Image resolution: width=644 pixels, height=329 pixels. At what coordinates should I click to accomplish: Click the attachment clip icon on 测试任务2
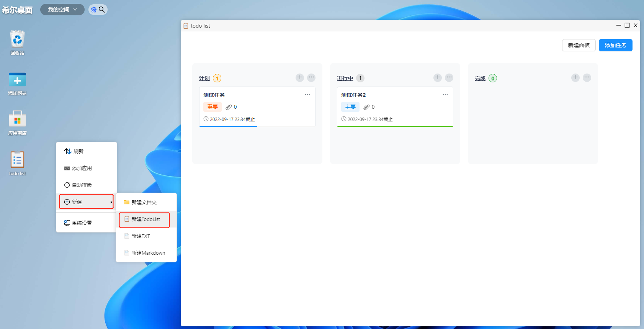pyautogui.click(x=366, y=107)
